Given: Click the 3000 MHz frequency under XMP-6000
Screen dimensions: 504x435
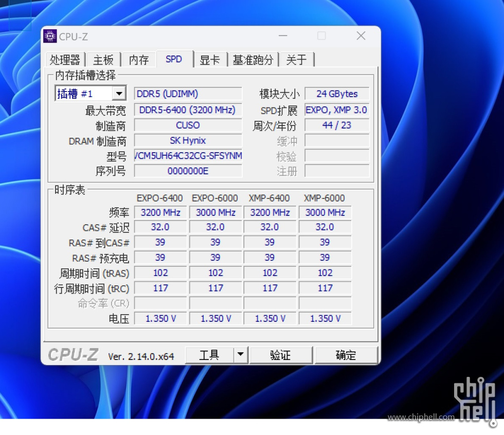Looking at the screenshot, I should pos(325,212).
